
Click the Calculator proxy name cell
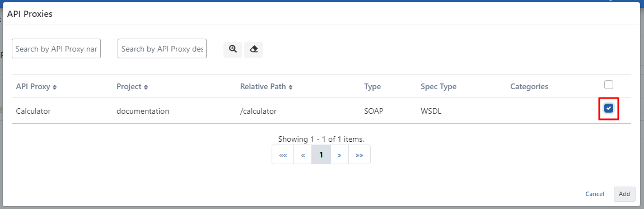pyautogui.click(x=33, y=111)
